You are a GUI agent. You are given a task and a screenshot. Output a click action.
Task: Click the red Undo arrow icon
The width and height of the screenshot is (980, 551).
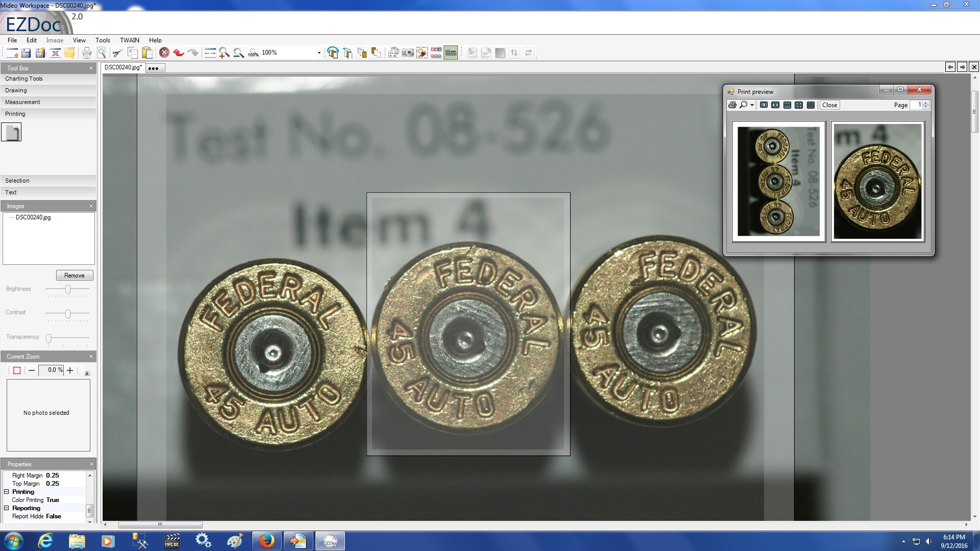click(178, 53)
